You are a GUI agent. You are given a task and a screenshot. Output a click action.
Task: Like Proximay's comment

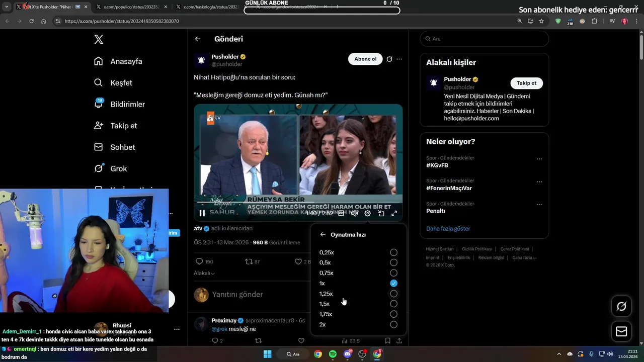(x=301, y=341)
